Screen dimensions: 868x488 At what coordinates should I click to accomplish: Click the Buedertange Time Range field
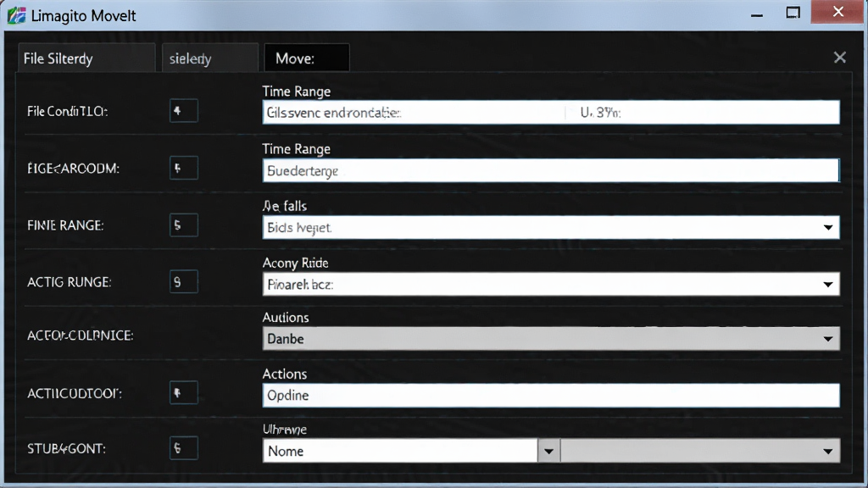(x=551, y=170)
